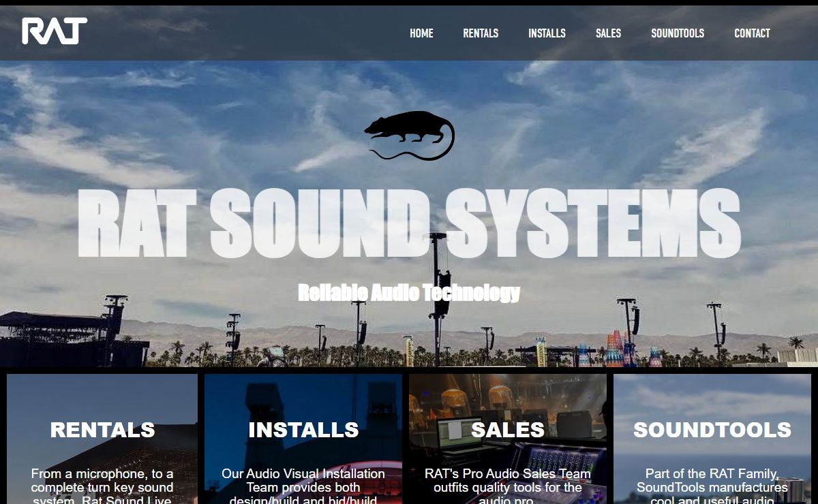Click the RAT SOUND SYSTEMS headline
The width and height of the screenshot is (818, 504).
tap(409, 223)
